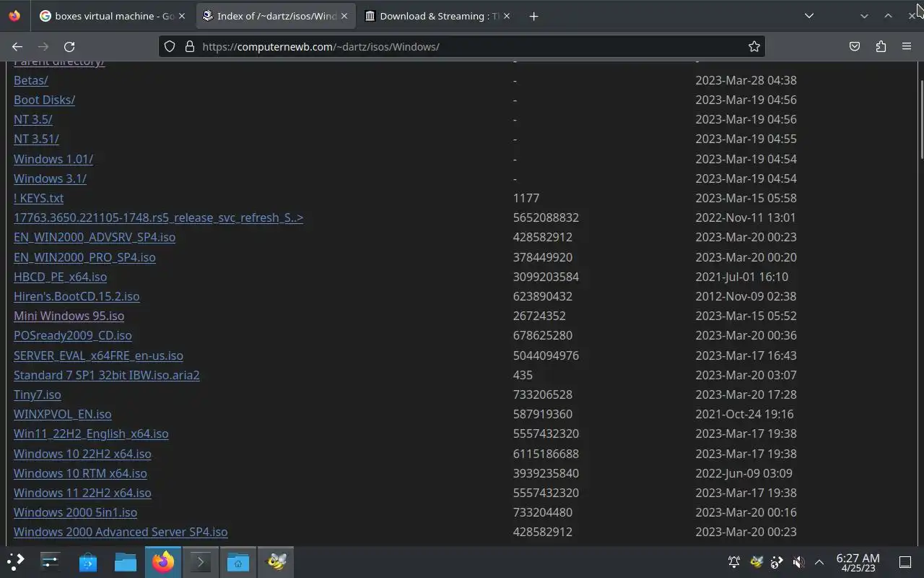
Task: Click the show desktop button
Action: (905, 562)
